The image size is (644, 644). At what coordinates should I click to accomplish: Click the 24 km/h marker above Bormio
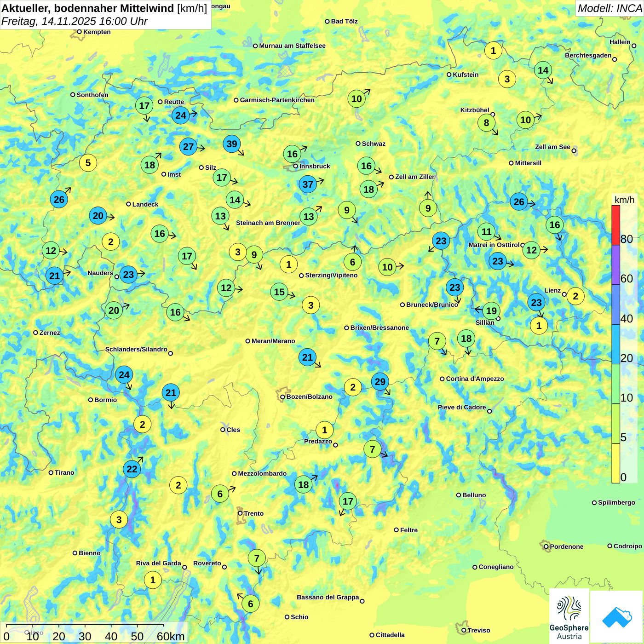124,374
